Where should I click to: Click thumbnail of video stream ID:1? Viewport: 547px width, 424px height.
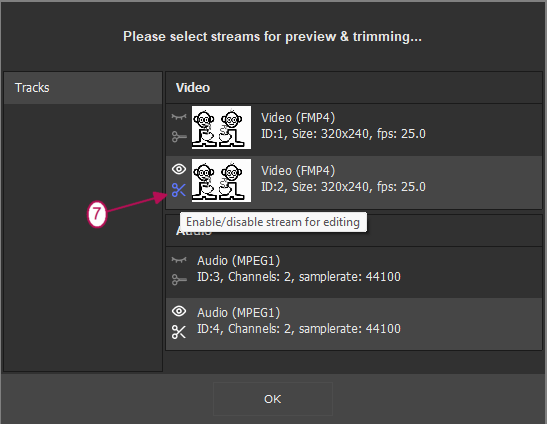click(x=221, y=128)
